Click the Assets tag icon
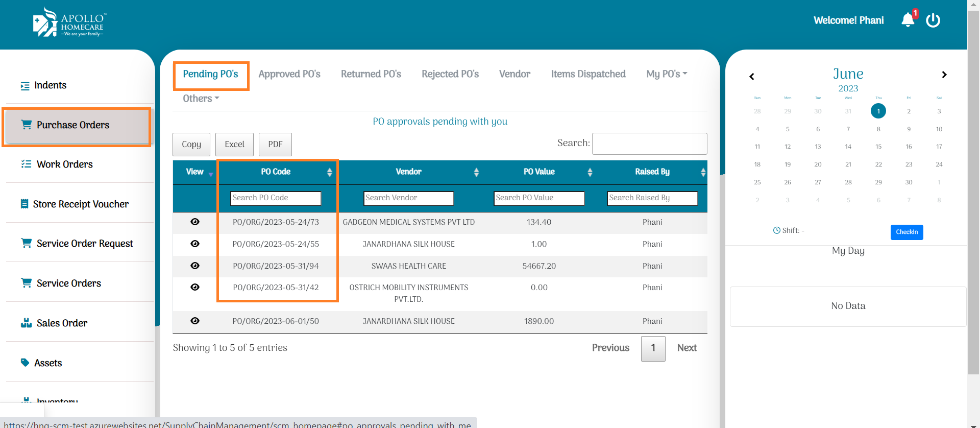The image size is (980, 428). [x=25, y=363]
